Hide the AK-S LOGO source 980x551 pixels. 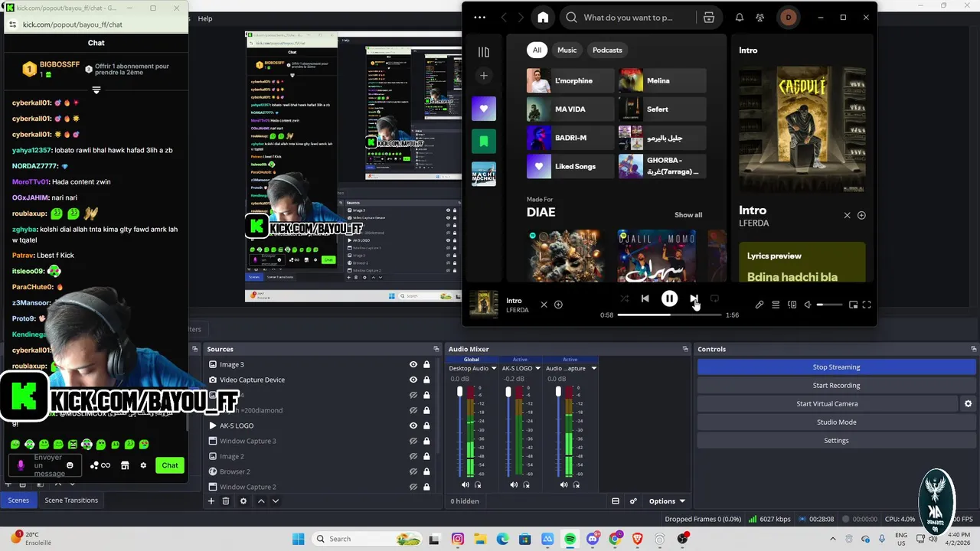[413, 425]
